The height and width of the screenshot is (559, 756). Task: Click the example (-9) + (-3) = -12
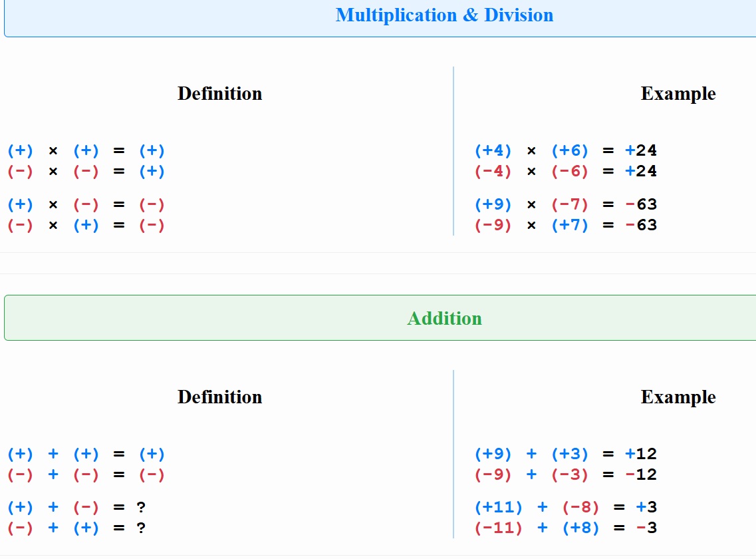tap(565, 475)
